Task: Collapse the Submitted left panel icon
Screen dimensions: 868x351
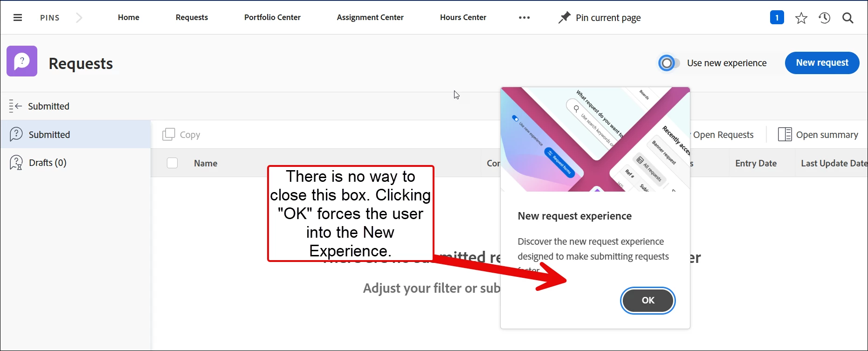Action: [x=15, y=106]
